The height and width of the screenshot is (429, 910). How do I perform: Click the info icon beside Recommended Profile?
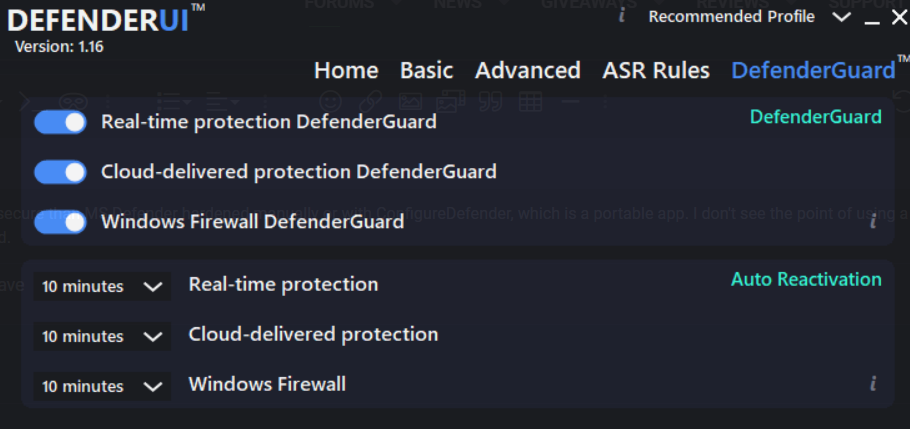point(622,15)
